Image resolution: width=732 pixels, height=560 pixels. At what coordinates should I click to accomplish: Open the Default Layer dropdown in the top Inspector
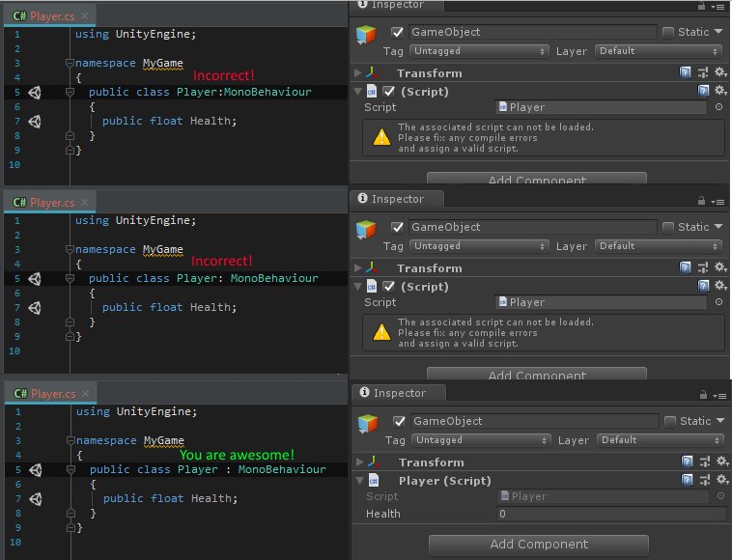coord(659,51)
